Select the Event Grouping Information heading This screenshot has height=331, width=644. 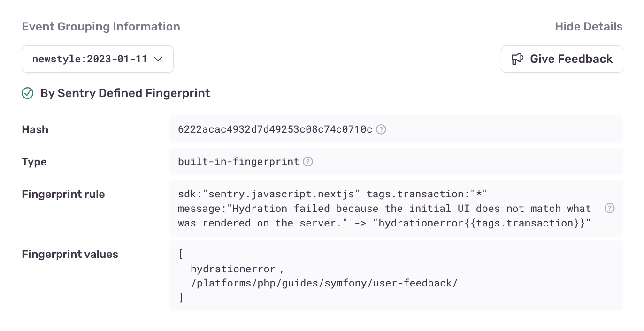tap(100, 26)
